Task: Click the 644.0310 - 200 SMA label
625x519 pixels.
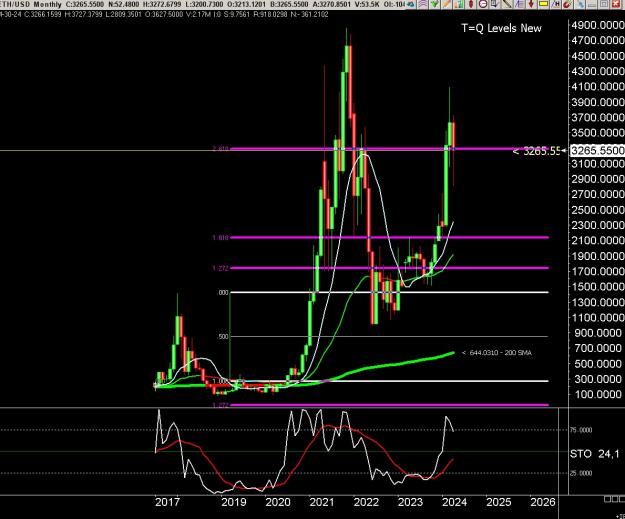Action: [496, 352]
